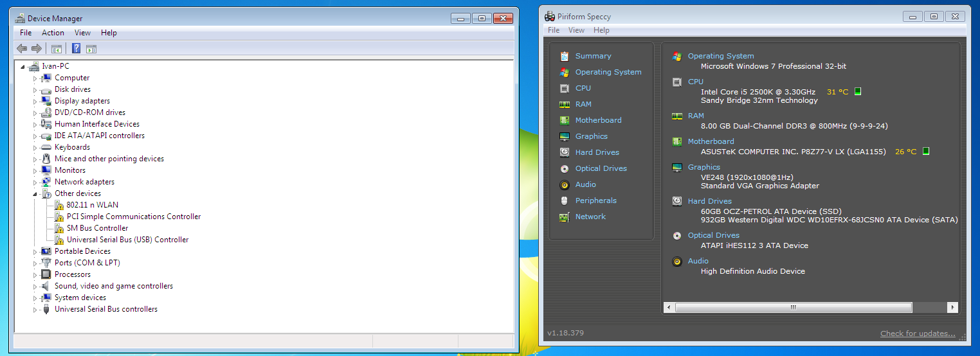Expand the Display adapters node

[x=35, y=101]
